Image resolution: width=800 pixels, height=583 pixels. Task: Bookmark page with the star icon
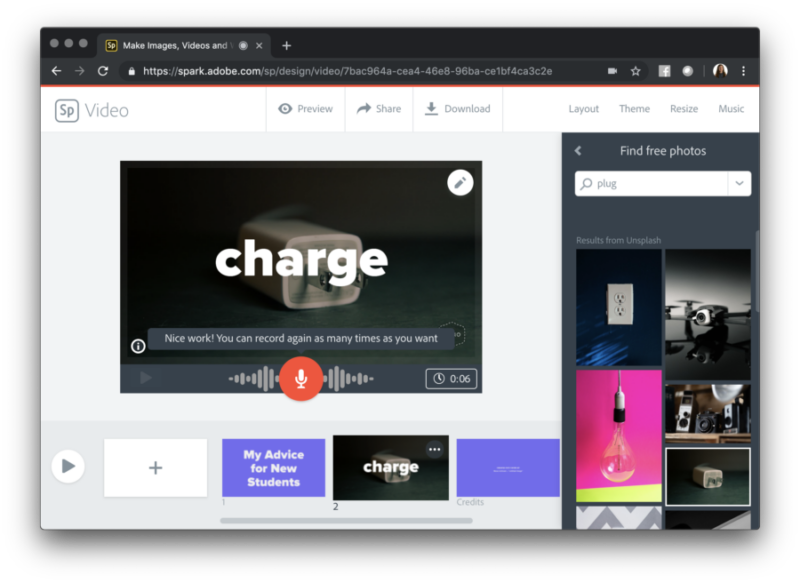[x=635, y=71]
